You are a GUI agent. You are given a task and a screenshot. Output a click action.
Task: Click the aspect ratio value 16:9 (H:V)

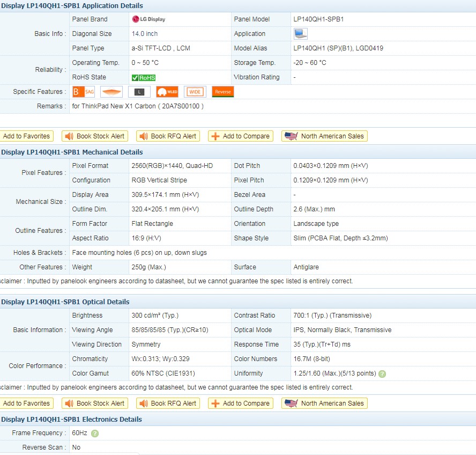click(x=146, y=238)
